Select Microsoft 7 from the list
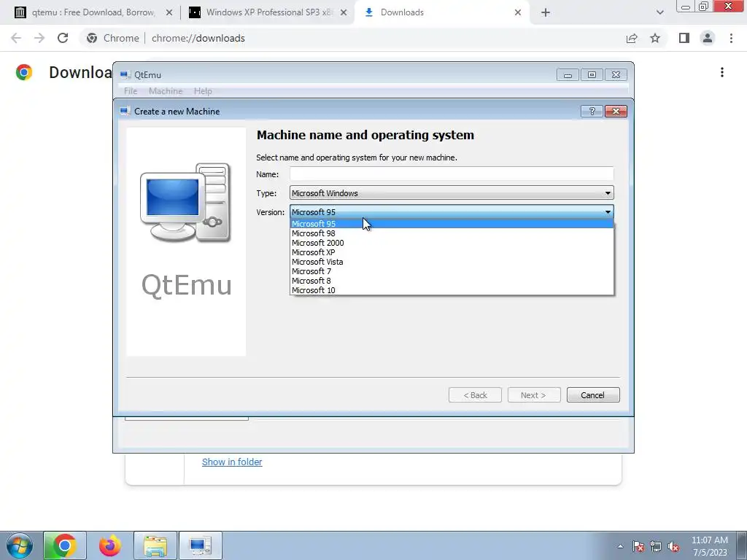Screen dimensions: 747x560 point(452,271)
